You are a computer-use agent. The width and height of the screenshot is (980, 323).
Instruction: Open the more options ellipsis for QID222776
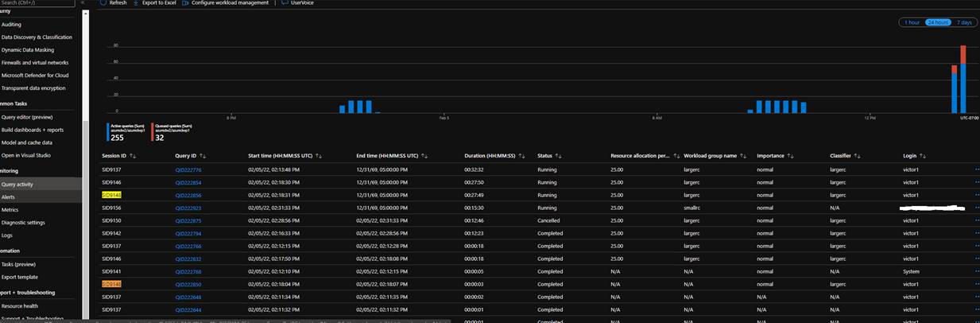point(976,169)
